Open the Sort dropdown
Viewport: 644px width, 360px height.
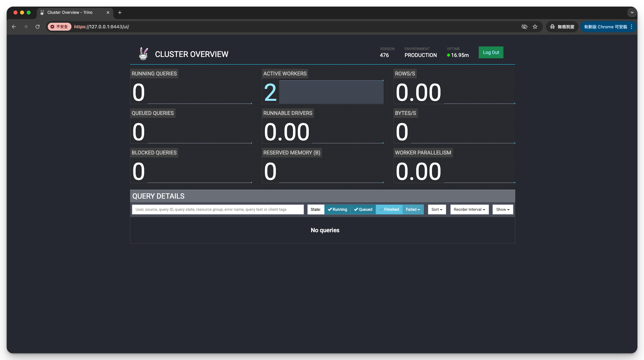point(437,209)
